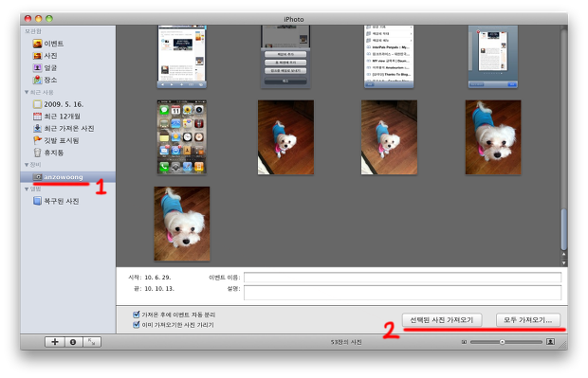Click the scrollbar up arrow

[563, 255]
